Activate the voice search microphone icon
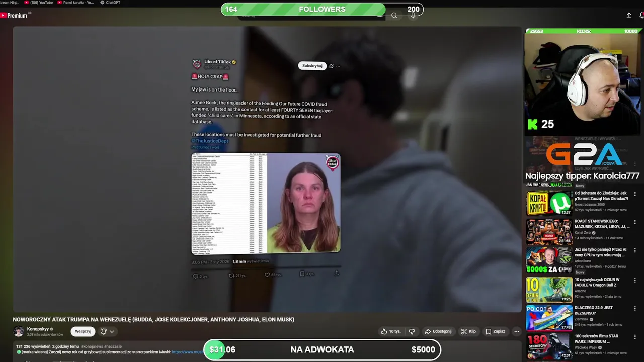The image size is (644, 362). [413, 16]
